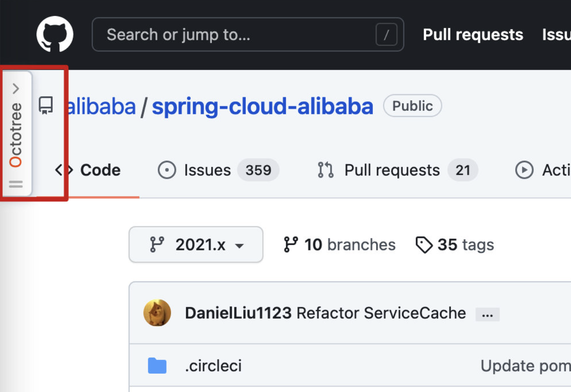The height and width of the screenshot is (392, 571).
Task: Click the Octotree drag handle icon
Action: (x=16, y=184)
